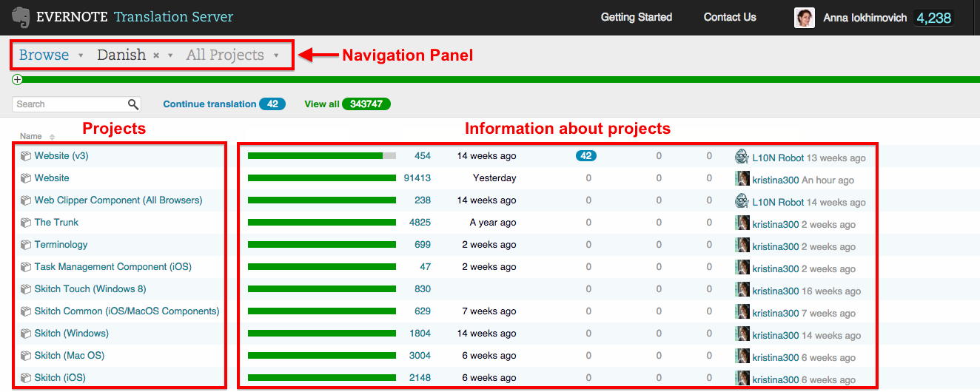The width and height of the screenshot is (980, 392).
Task: Remove Danish language with the x
Action: (x=156, y=55)
